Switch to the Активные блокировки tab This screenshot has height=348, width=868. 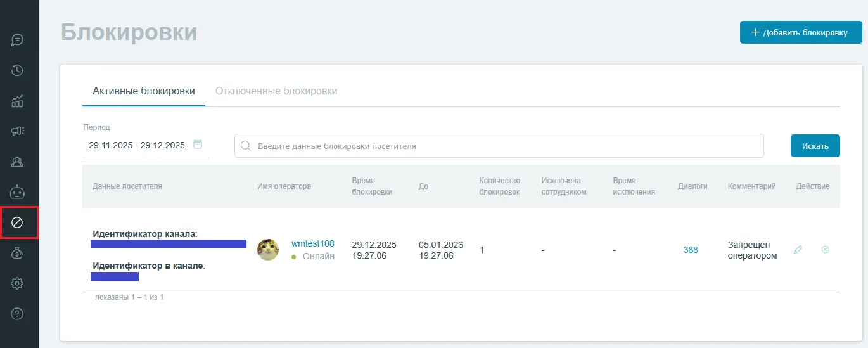pos(144,91)
